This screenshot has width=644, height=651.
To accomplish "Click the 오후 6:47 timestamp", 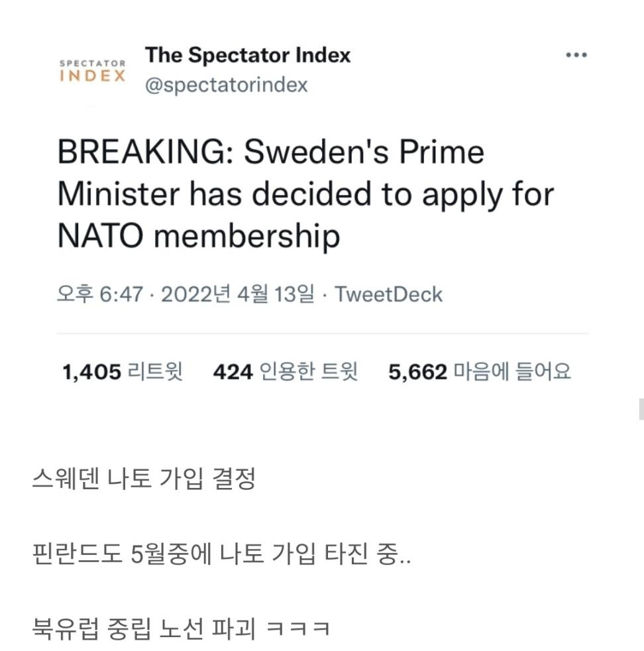I will 99,294.
